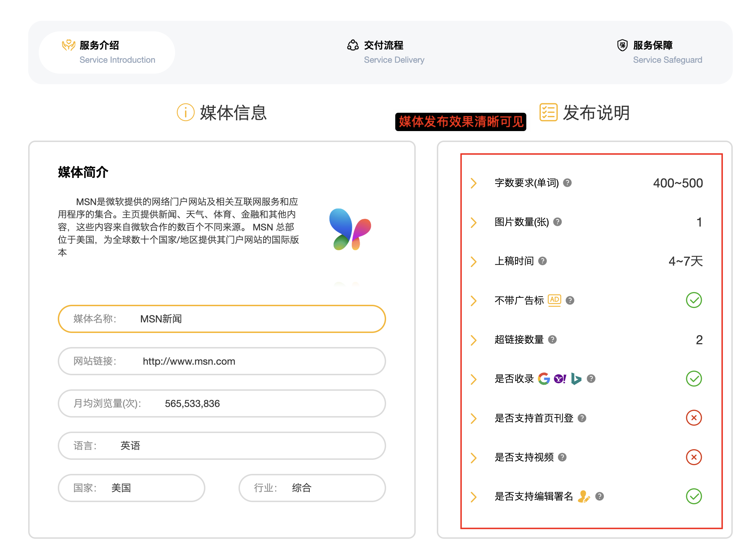The height and width of the screenshot is (556, 756).
Task: Click the Bing logo icon
Action: point(576,379)
